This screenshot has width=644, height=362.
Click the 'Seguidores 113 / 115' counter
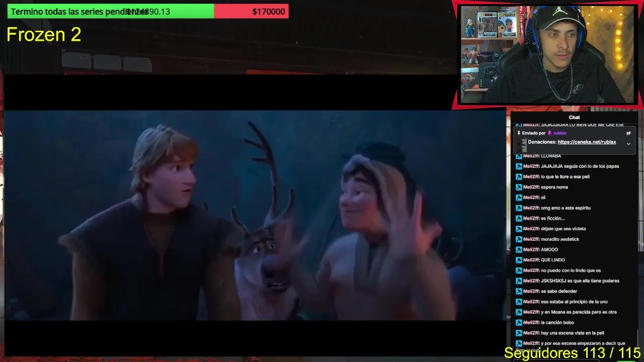(573, 352)
